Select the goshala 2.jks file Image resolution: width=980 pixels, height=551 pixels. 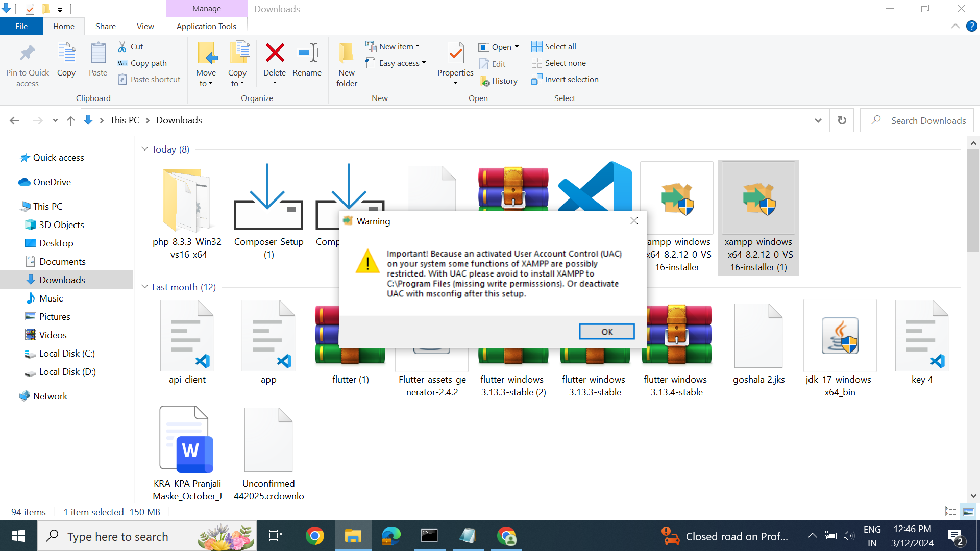tap(758, 343)
